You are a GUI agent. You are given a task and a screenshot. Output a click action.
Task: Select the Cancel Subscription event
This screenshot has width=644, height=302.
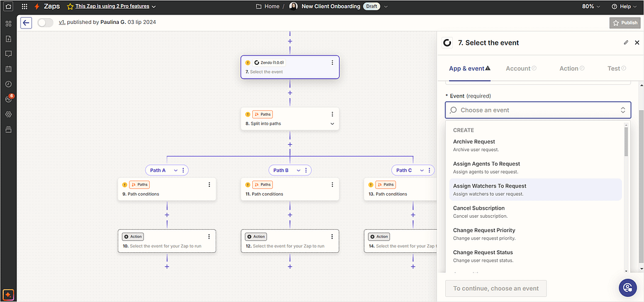click(x=535, y=211)
